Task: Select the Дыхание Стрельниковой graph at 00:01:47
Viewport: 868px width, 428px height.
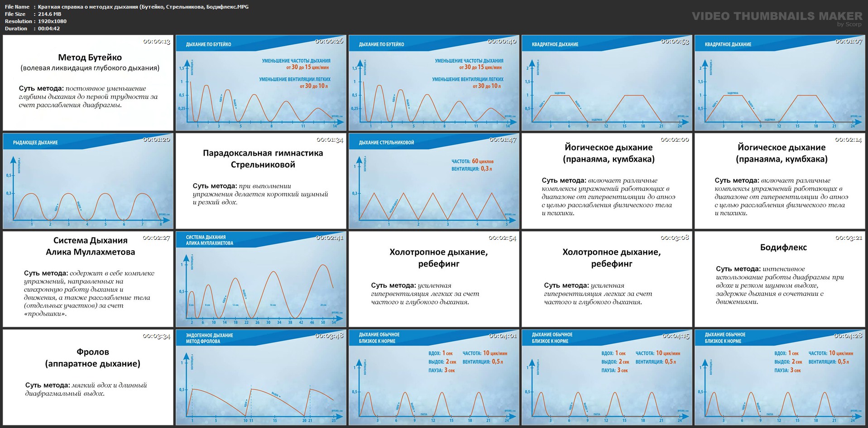Action: [434, 181]
